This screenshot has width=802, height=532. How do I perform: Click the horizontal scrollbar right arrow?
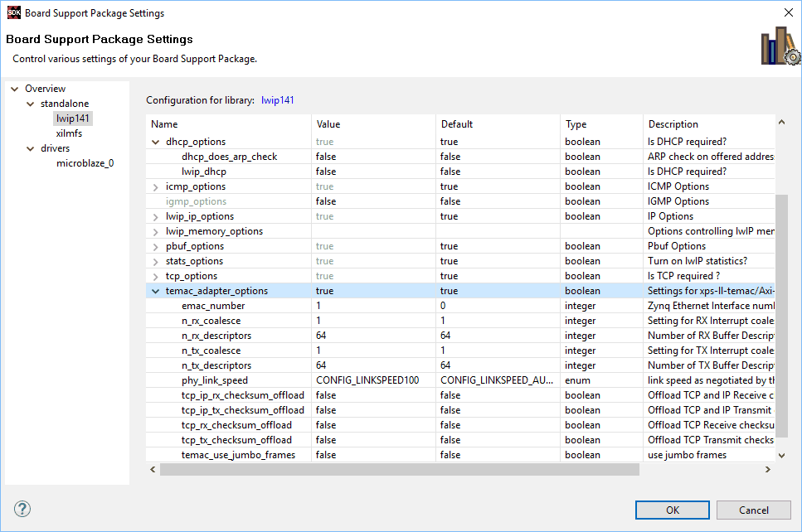768,470
